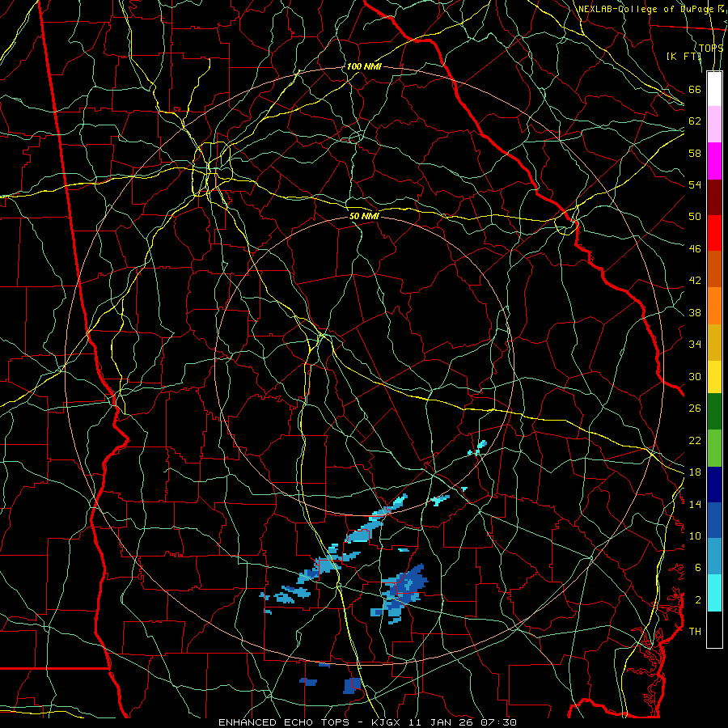The height and width of the screenshot is (728, 728).
Task: Click the 50 NMI range ring label
Action: click(x=364, y=216)
